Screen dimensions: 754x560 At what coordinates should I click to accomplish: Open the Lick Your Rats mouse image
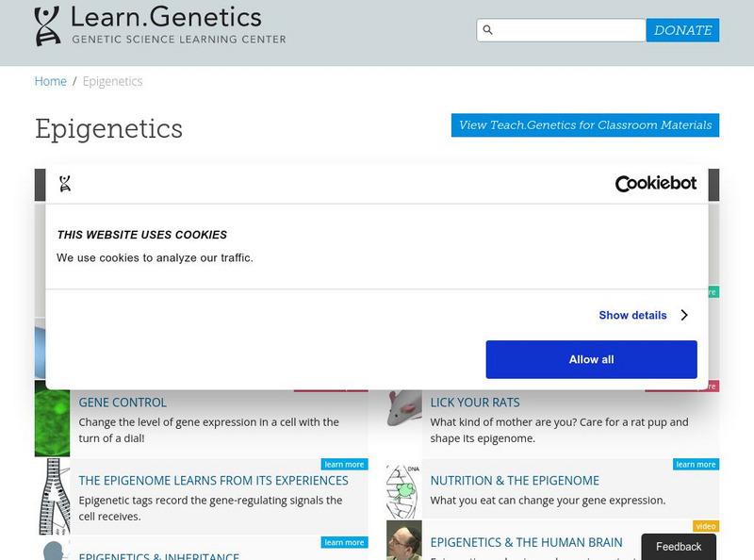(403, 411)
